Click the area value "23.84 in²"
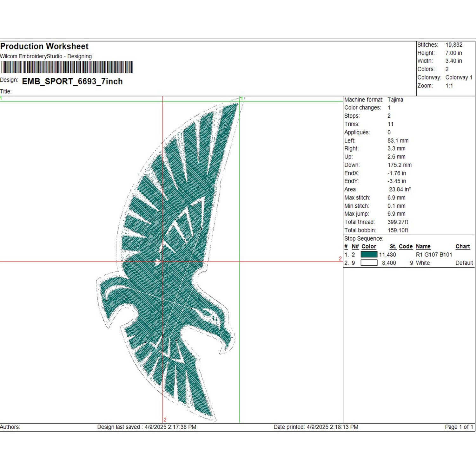The height and width of the screenshot is (474, 476). [x=400, y=189]
